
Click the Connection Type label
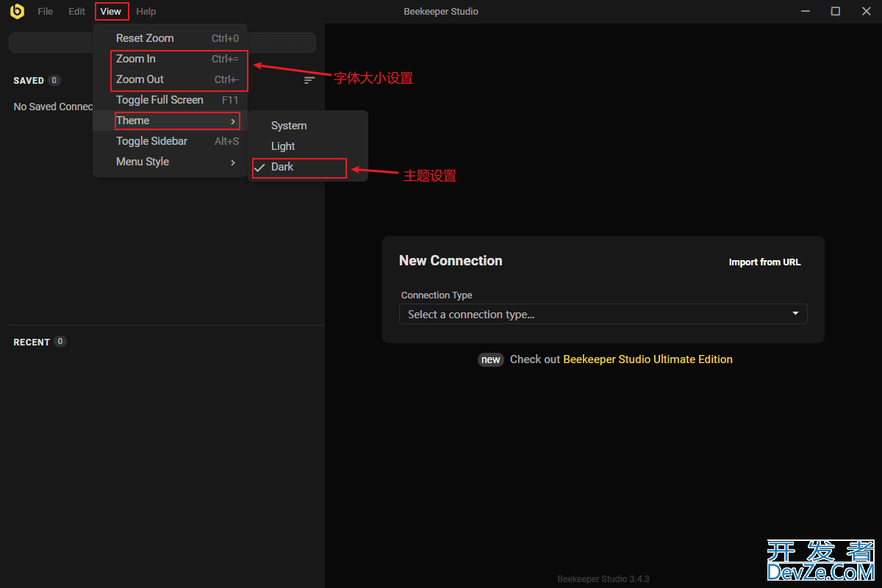click(437, 295)
